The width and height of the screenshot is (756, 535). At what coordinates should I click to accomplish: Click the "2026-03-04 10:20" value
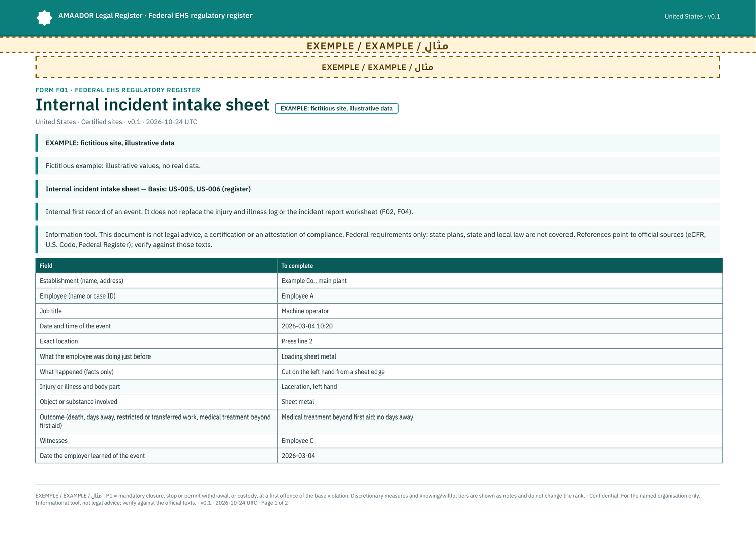click(307, 326)
